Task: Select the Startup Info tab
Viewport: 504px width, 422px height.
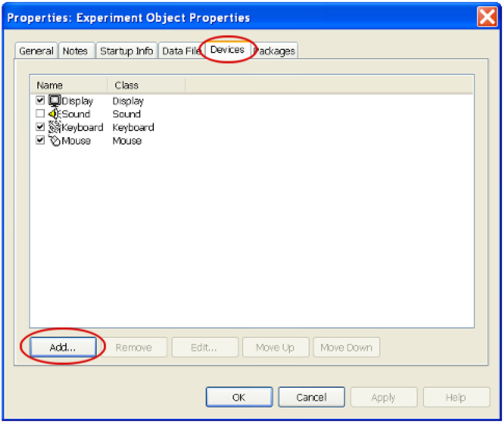Action: pyautogui.click(x=126, y=51)
